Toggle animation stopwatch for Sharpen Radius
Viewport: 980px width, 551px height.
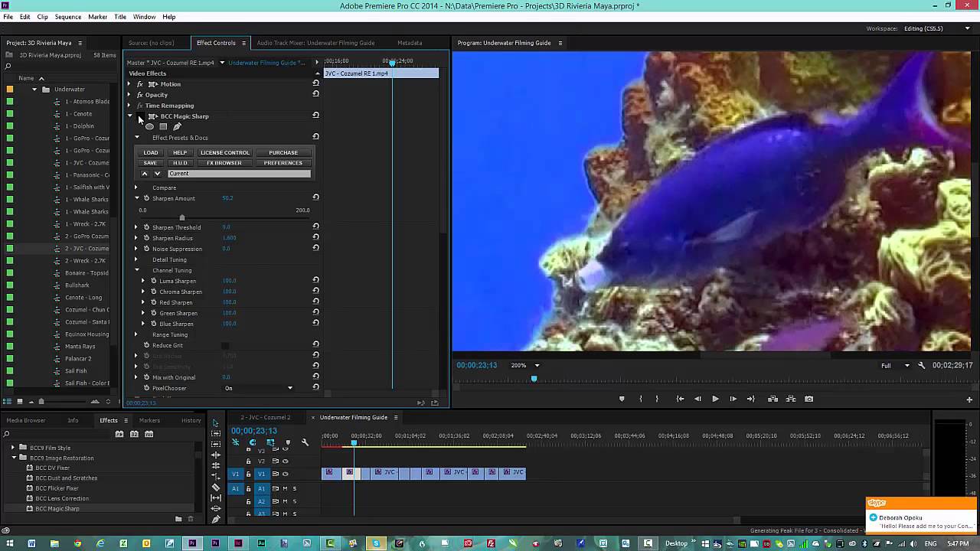point(146,238)
